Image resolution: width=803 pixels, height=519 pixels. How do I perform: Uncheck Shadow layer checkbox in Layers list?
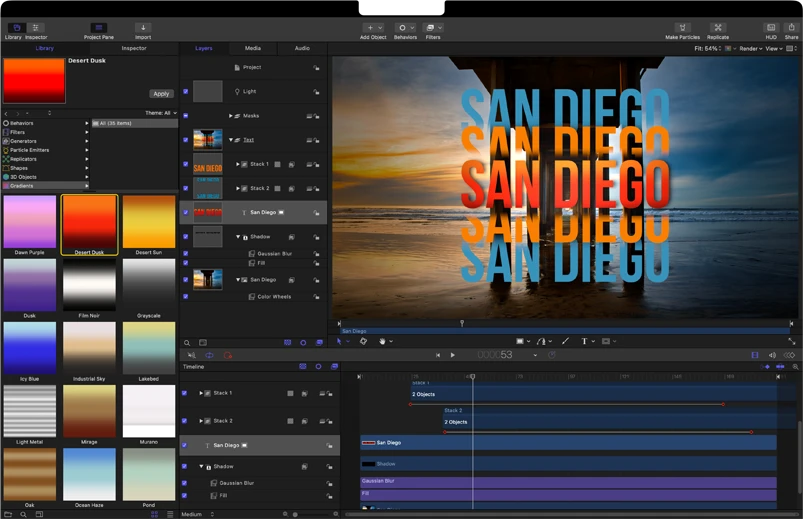185,237
